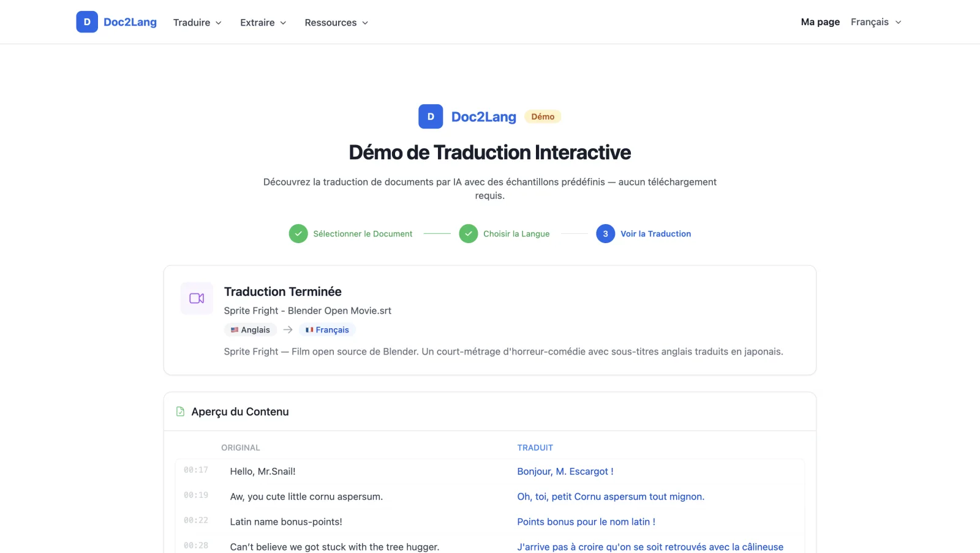Click the step 3 number circle
The width and height of the screenshot is (980, 553).
[606, 234]
